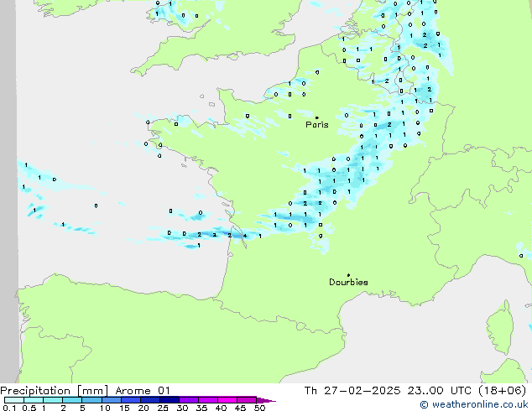Select the 10–15 mm blue legend swatch
This screenshot has height=411, width=532.
point(111,400)
